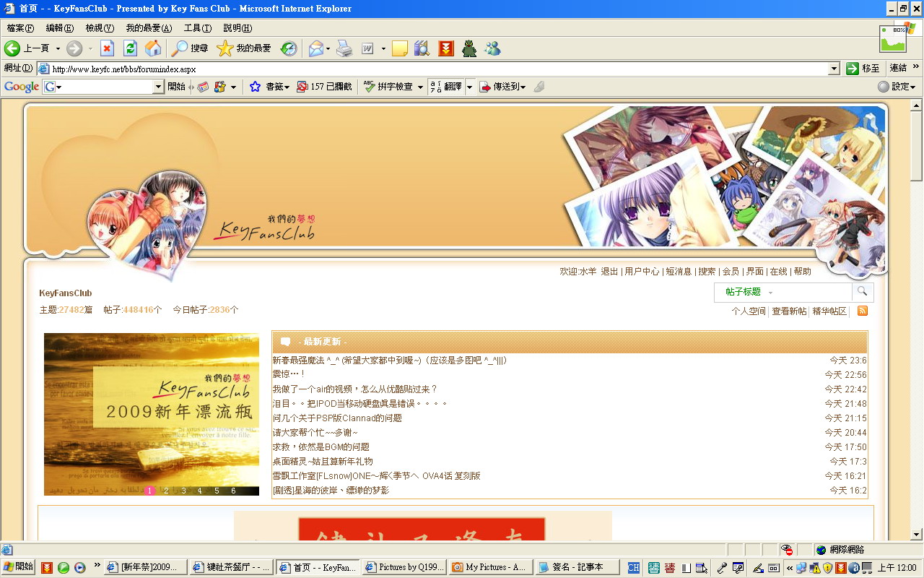
Task: Expand the address bar dropdown
Action: tap(834, 69)
